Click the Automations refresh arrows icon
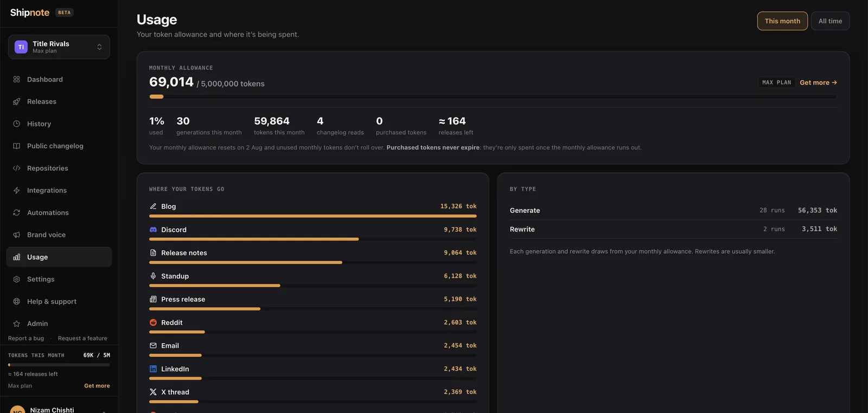 16,212
